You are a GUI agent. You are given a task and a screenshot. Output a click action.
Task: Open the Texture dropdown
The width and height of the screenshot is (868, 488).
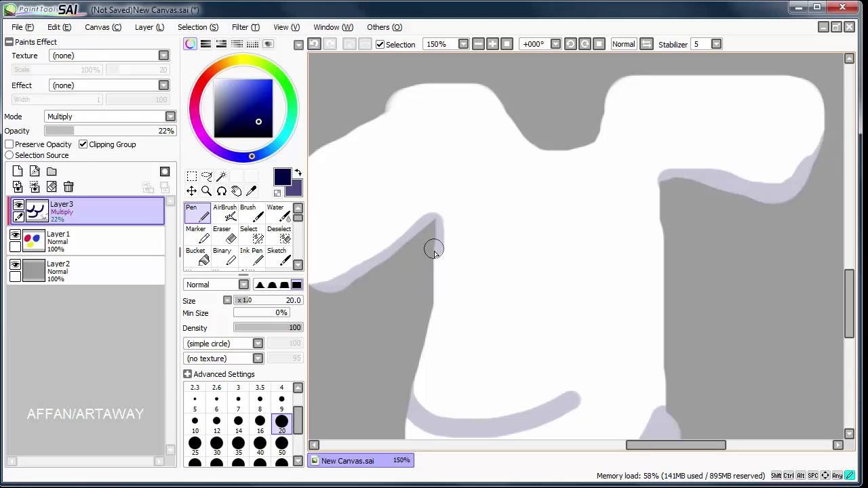click(x=163, y=56)
